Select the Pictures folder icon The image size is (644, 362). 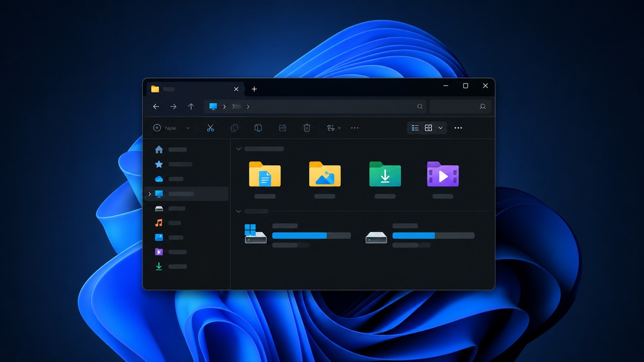point(325,174)
